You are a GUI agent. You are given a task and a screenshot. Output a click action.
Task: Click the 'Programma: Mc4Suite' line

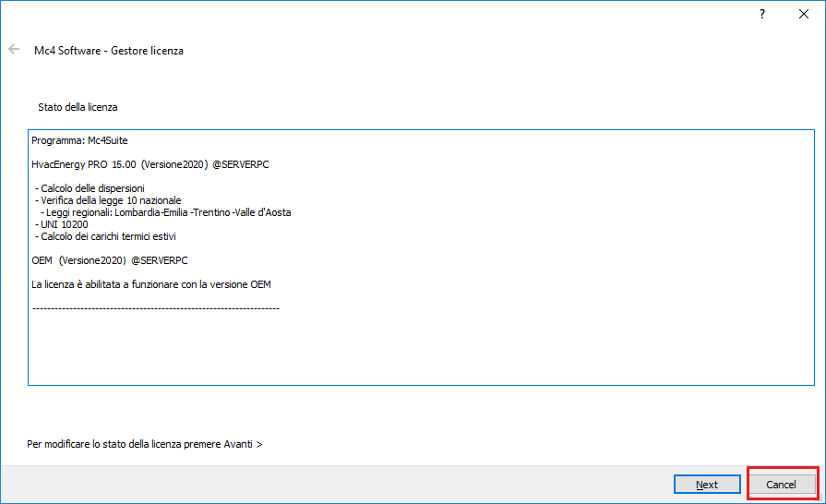(79, 140)
